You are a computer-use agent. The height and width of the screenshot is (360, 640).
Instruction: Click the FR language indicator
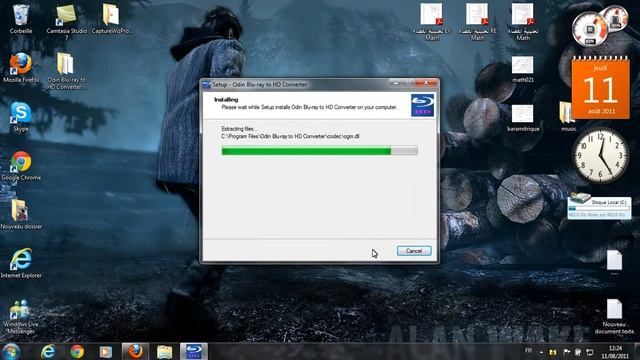tap(529, 351)
